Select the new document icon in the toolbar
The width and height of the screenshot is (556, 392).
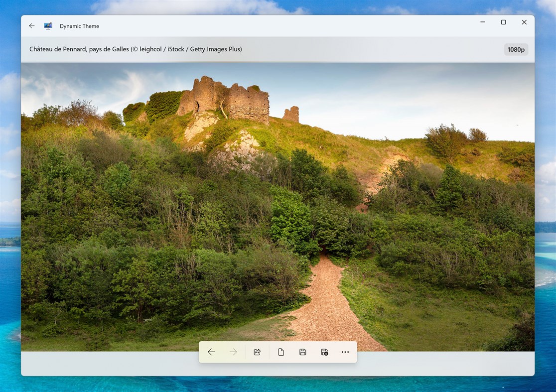(280, 352)
